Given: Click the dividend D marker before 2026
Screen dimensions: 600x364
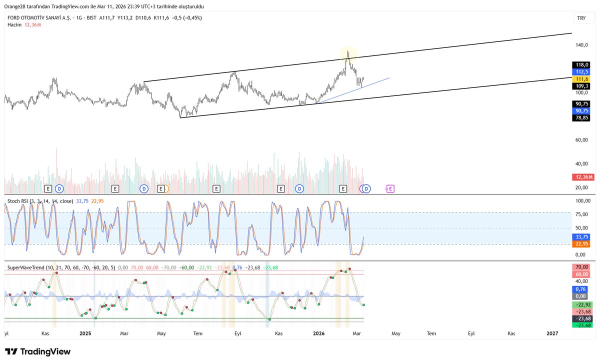Looking at the screenshot, I should pyautogui.click(x=299, y=188).
